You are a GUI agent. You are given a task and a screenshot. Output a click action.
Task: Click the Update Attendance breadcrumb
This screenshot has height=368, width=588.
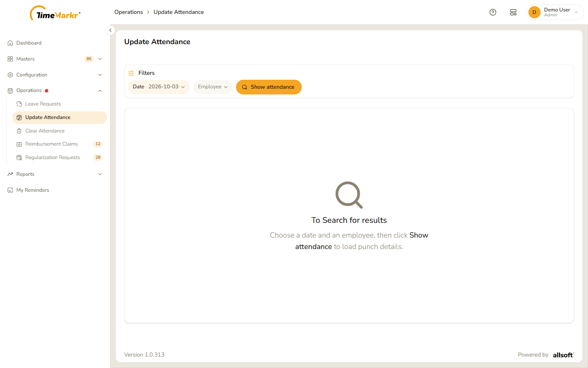pos(178,12)
